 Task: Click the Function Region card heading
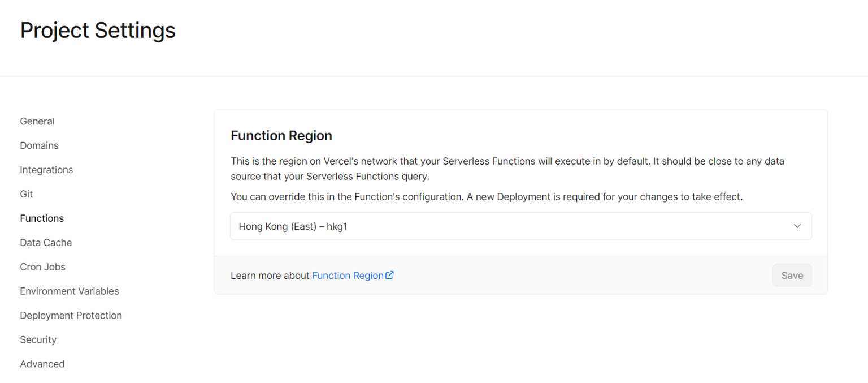pyautogui.click(x=281, y=136)
